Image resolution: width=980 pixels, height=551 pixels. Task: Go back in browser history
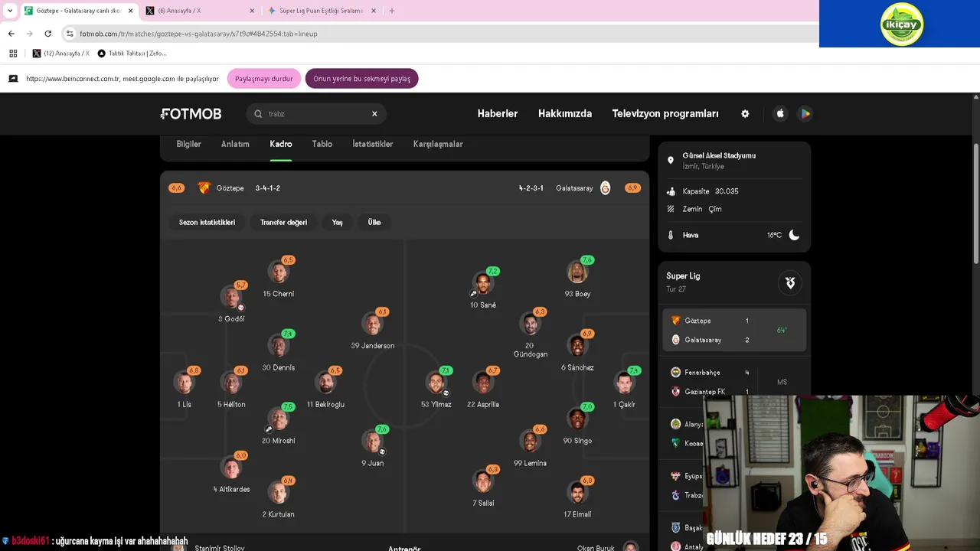coord(11,34)
